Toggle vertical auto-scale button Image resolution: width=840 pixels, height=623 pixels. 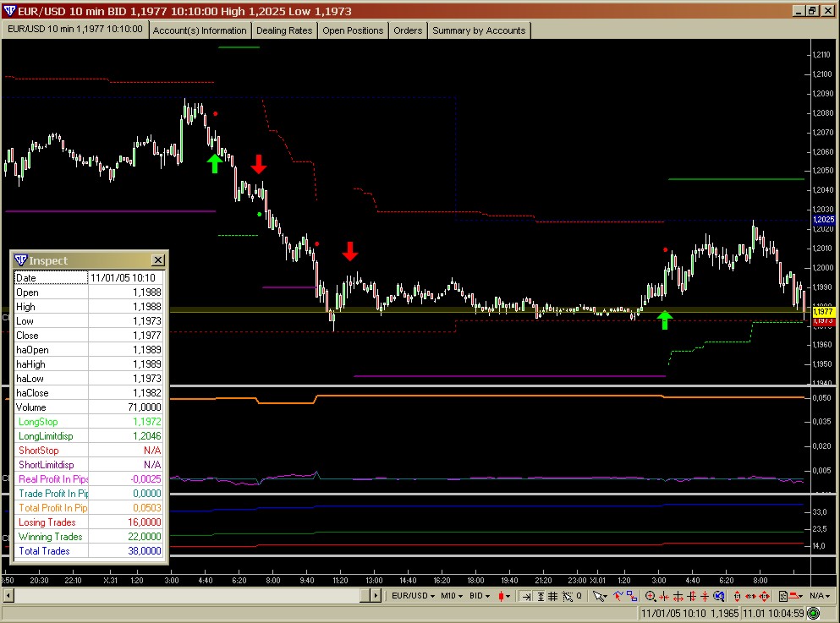(541, 596)
